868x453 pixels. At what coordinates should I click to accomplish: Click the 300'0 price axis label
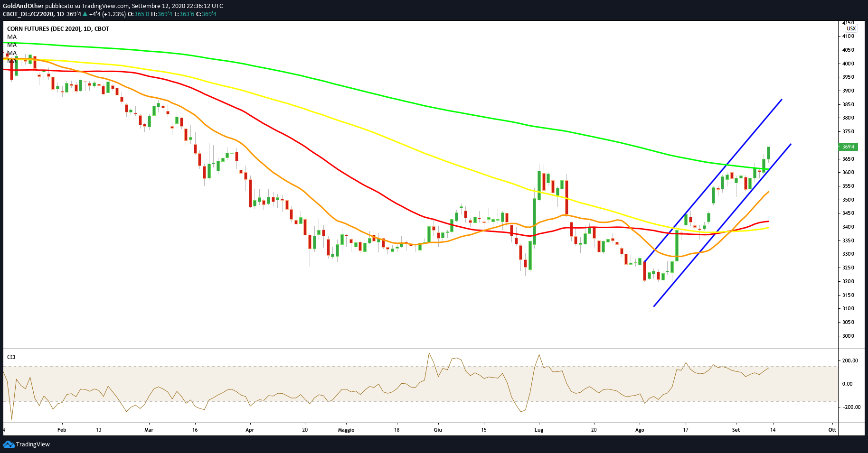point(848,336)
